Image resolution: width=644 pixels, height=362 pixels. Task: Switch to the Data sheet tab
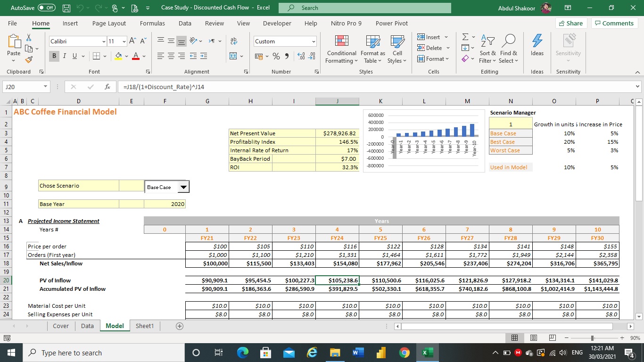tap(87, 326)
